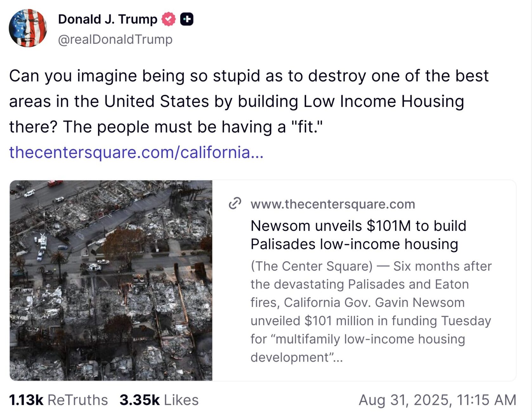
Task: Open the Newsom unveils $101M headline
Action: point(358,235)
